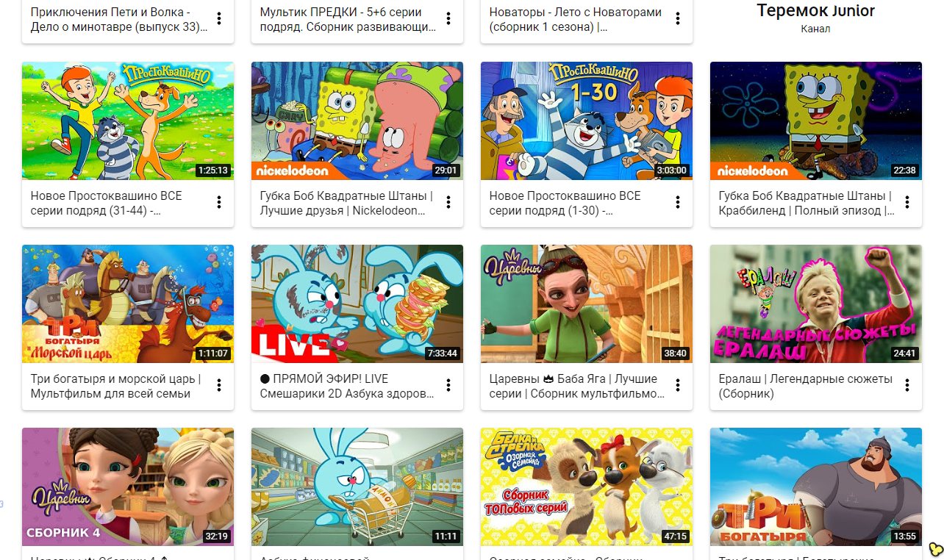Open title Губка Боб Квадратные Штаны Лучшие друзья
This screenshot has width=944, height=560.
346,204
